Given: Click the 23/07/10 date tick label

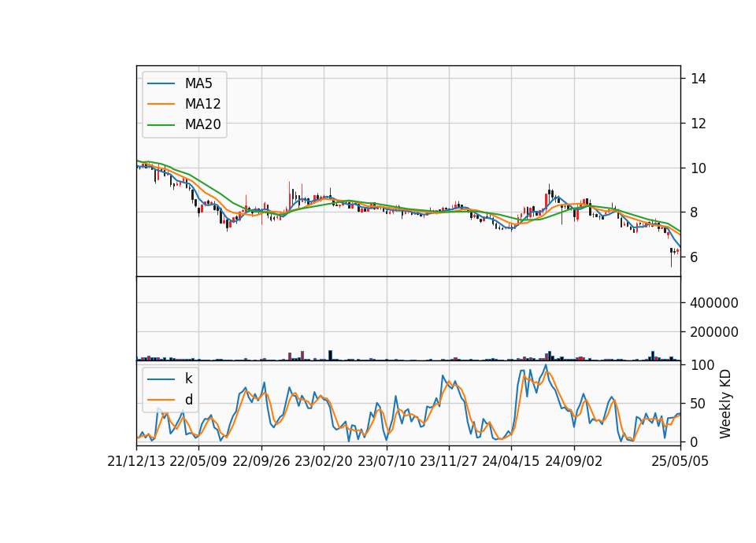Looking at the screenshot, I should (386, 462).
